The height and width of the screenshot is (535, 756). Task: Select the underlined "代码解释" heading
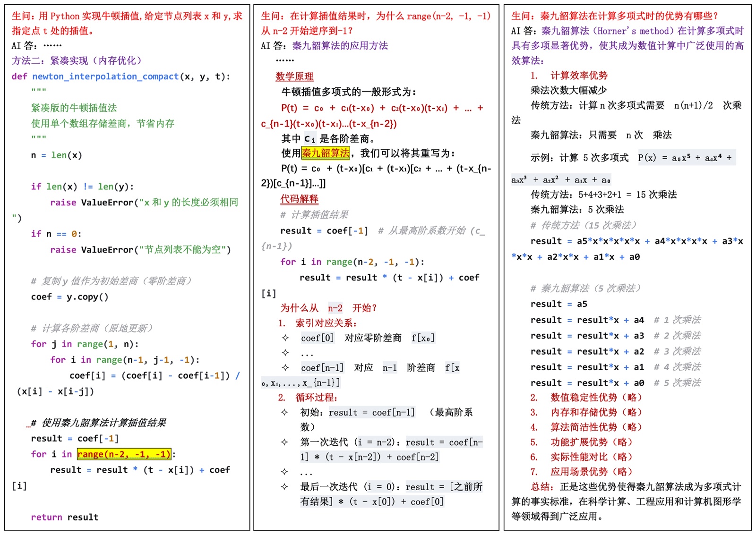[299, 199]
